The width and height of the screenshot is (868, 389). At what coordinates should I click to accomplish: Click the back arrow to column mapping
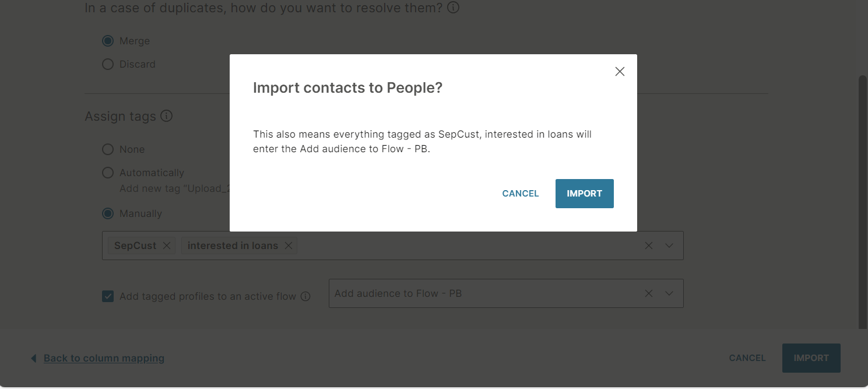[x=34, y=358]
